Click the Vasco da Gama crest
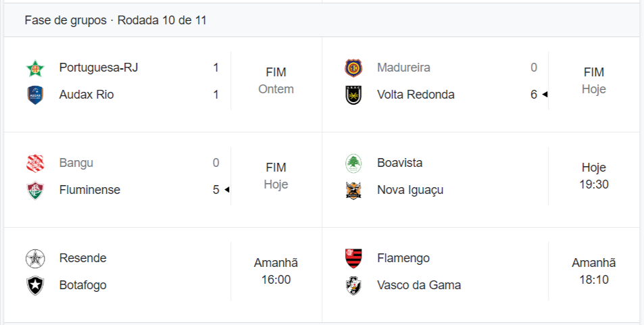 coord(353,285)
